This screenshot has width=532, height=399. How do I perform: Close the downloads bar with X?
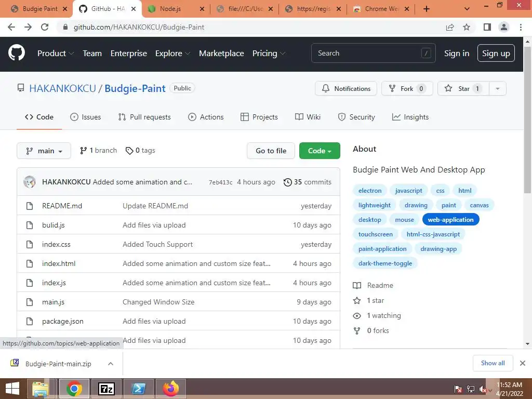[x=523, y=363]
